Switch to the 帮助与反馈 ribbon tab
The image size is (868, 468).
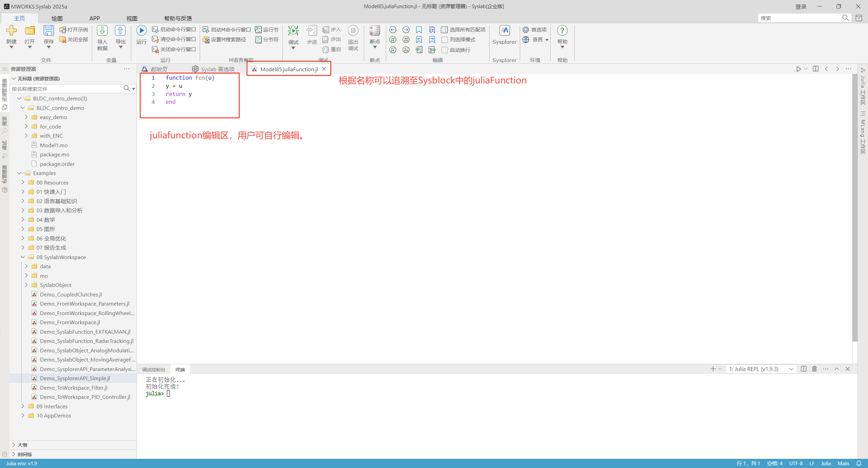pos(178,18)
